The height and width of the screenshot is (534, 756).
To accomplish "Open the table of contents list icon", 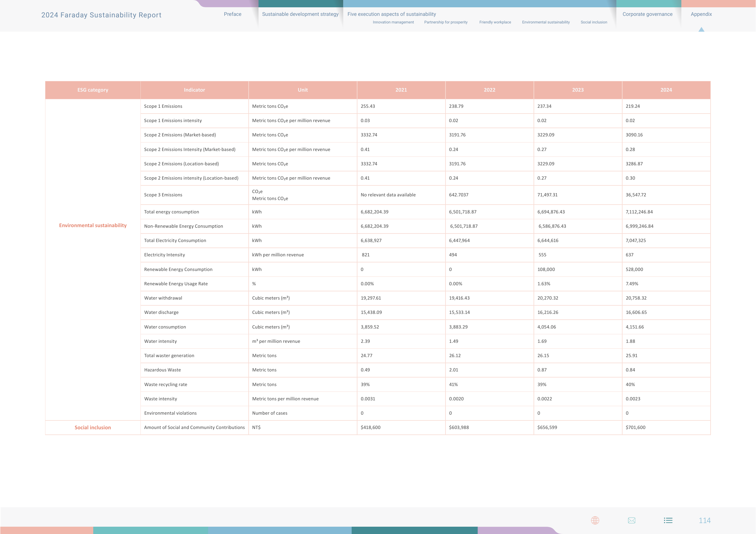I will point(668,520).
